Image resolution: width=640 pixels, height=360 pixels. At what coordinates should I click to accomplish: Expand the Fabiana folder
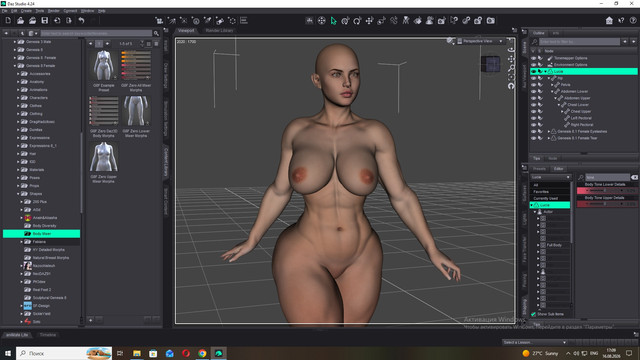pyautogui.click(x=22, y=242)
